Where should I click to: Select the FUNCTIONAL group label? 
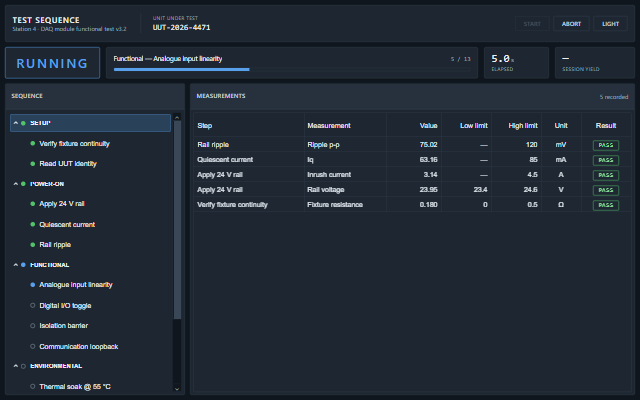(49, 265)
